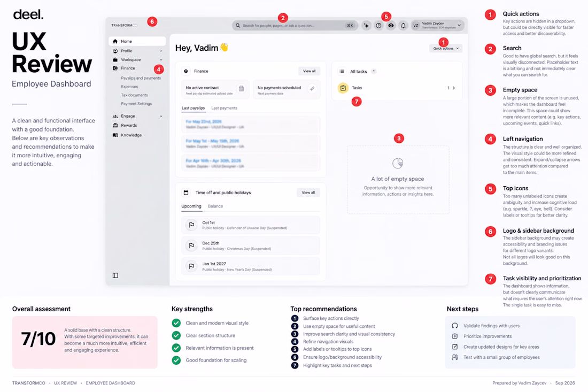Expand the Workspace chevron in sidebar
This screenshot has height=392, width=588.
click(x=161, y=60)
